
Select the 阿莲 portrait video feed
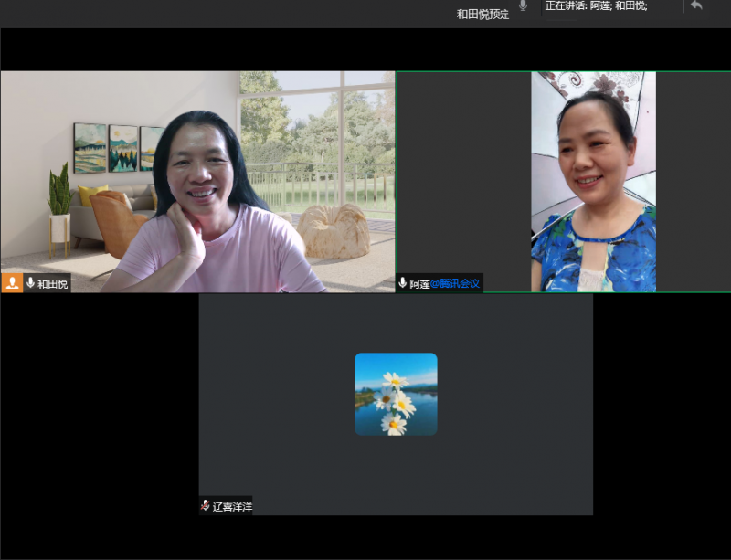[593, 181]
